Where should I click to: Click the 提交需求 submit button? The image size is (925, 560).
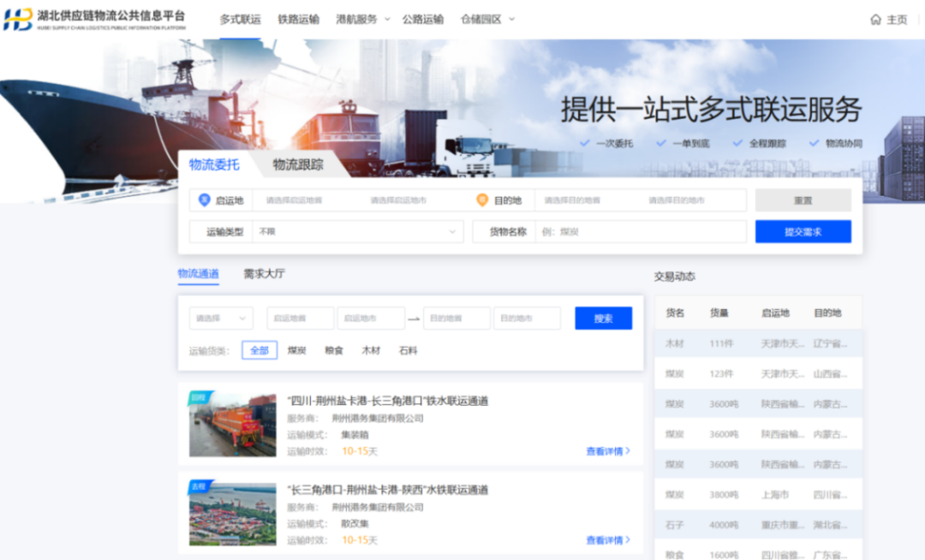pos(803,231)
